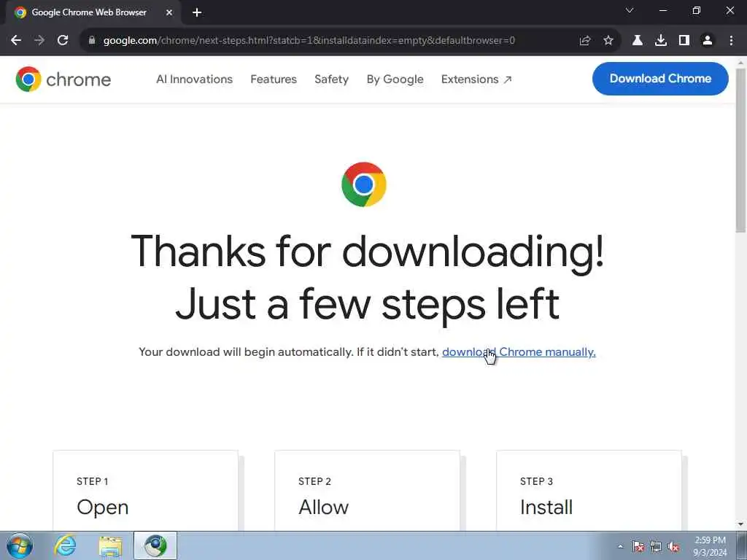
Task: Open the Downloads toolbar icon
Action: point(661,41)
